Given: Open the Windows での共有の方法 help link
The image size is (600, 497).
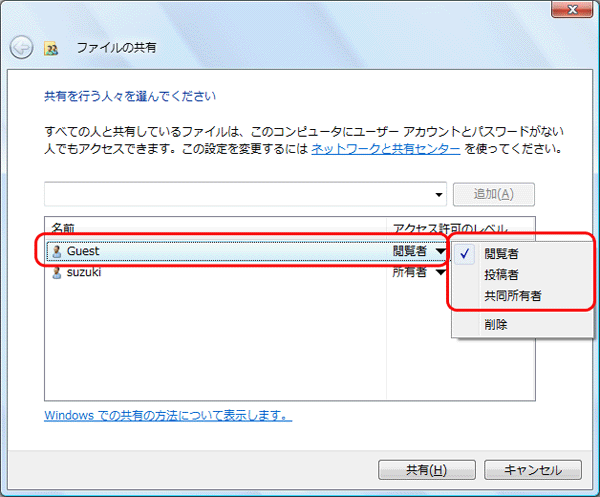Looking at the screenshot, I should (168, 415).
